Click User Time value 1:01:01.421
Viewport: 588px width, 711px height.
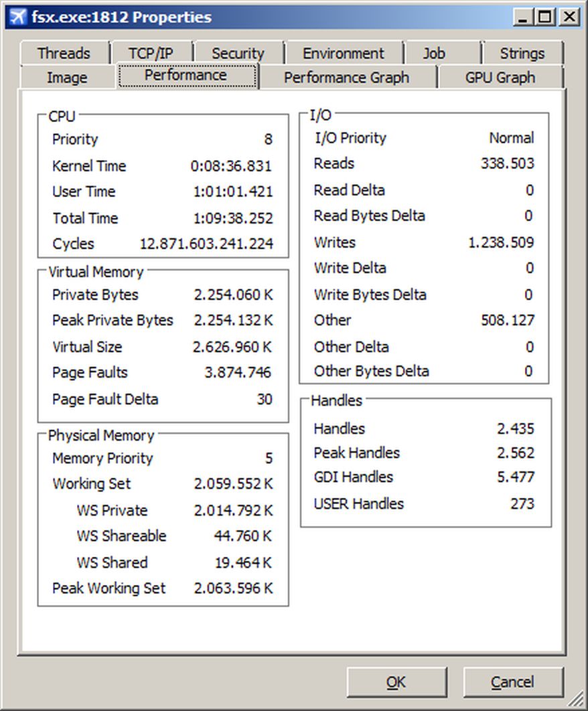pos(233,191)
